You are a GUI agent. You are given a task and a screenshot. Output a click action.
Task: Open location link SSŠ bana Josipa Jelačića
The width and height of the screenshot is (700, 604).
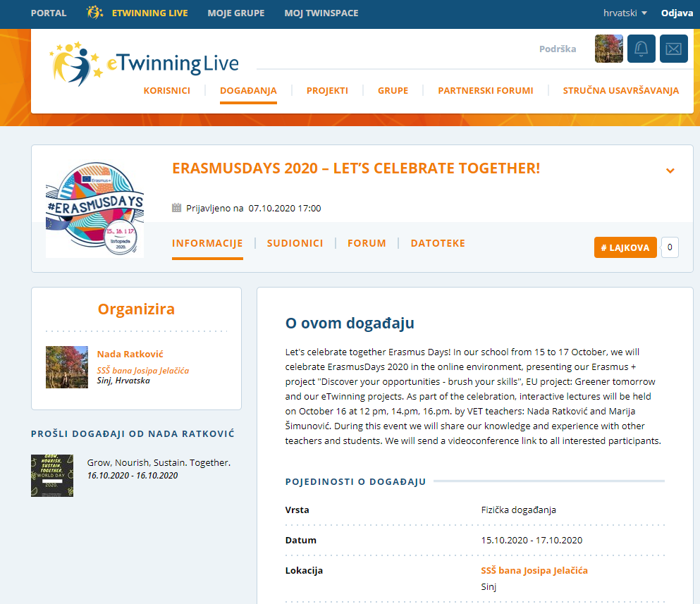tap(534, 570)
